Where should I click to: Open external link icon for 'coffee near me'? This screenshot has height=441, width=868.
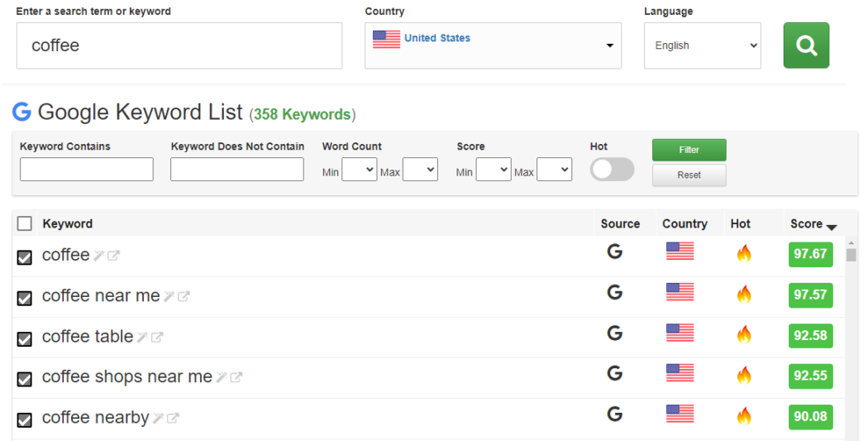(x=184, y=296)
